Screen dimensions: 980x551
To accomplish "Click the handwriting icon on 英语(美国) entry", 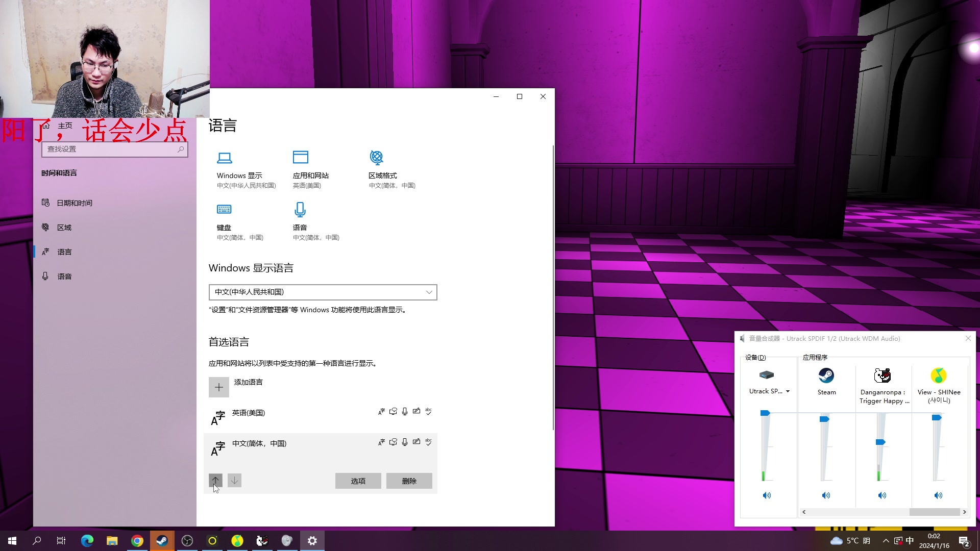I will (417, 411).
